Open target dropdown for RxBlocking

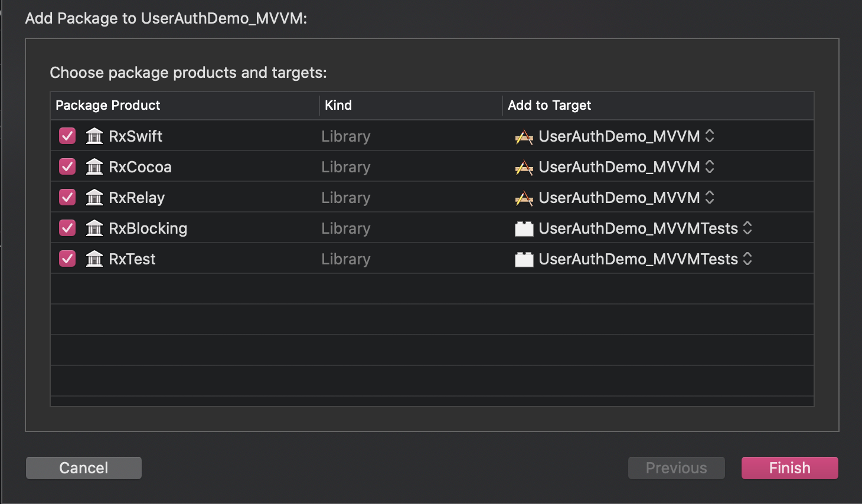click(747, 228)
